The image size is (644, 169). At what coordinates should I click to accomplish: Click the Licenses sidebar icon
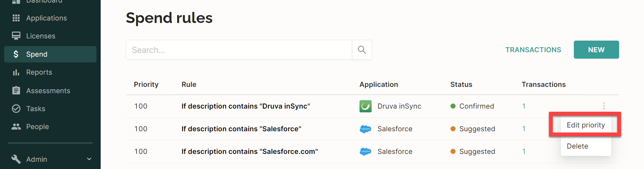pos(16,36)
